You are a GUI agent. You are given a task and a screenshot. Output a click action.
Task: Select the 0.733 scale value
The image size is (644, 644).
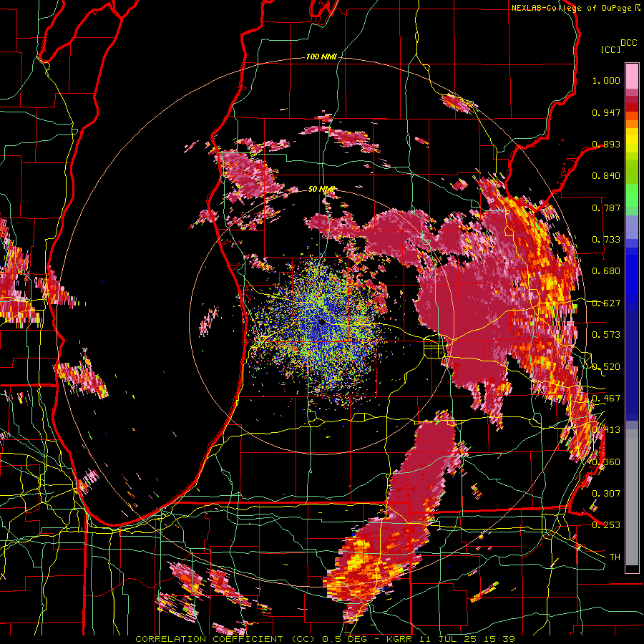pos(606,240)
